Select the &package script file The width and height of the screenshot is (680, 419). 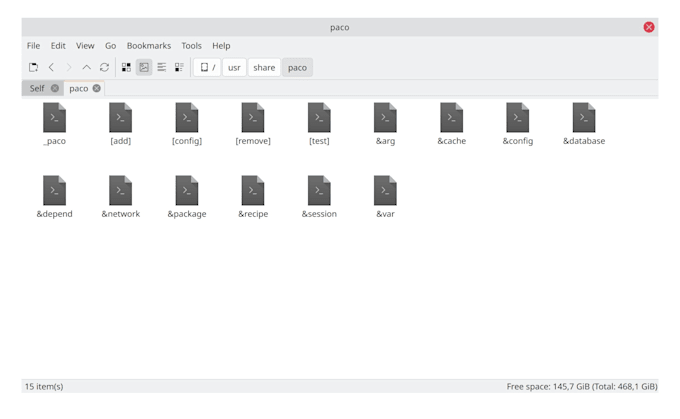187,197
